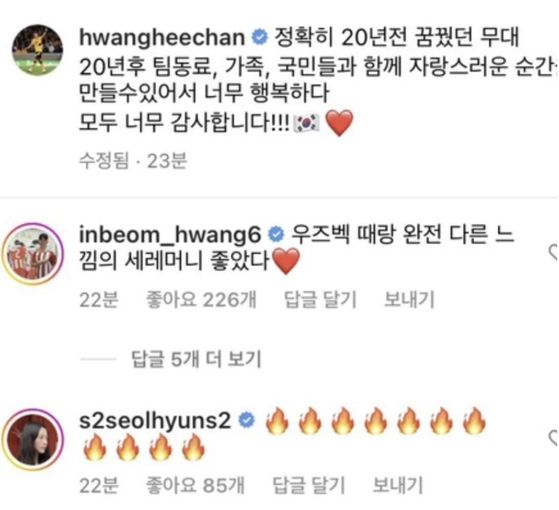Reply to s2seolhyuns2 with 답글 달기
The image size is (559, 510).
pyautogui.click(x=308, y=485)
